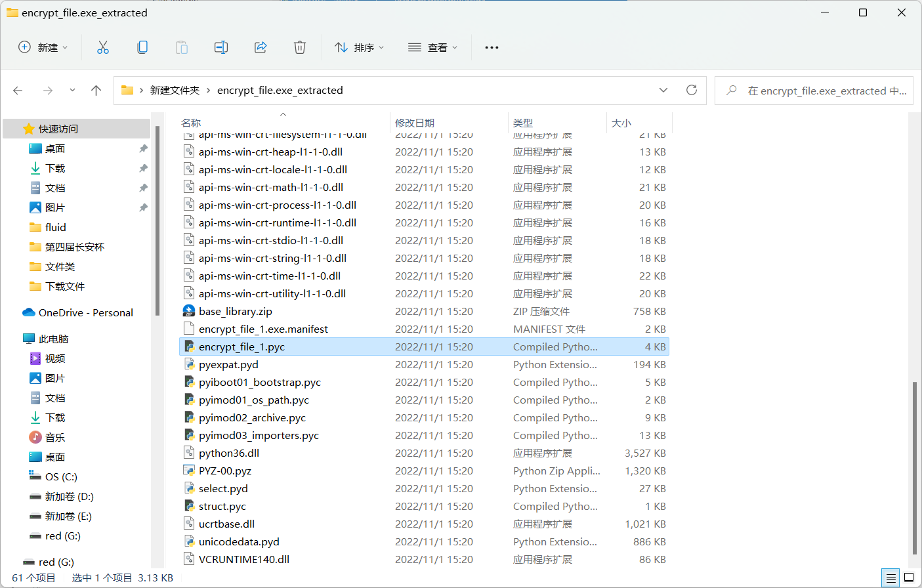Select api-ms-win-crt-heap-l1-1-0.dll file

click(x=270, y=152)
